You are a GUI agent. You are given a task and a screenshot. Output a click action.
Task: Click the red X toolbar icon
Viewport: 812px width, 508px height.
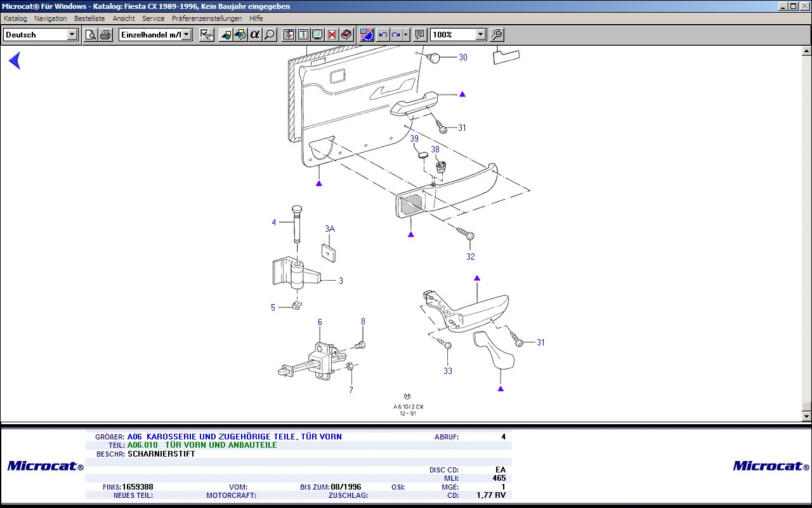pyautogui.click(x=332, y=35)
